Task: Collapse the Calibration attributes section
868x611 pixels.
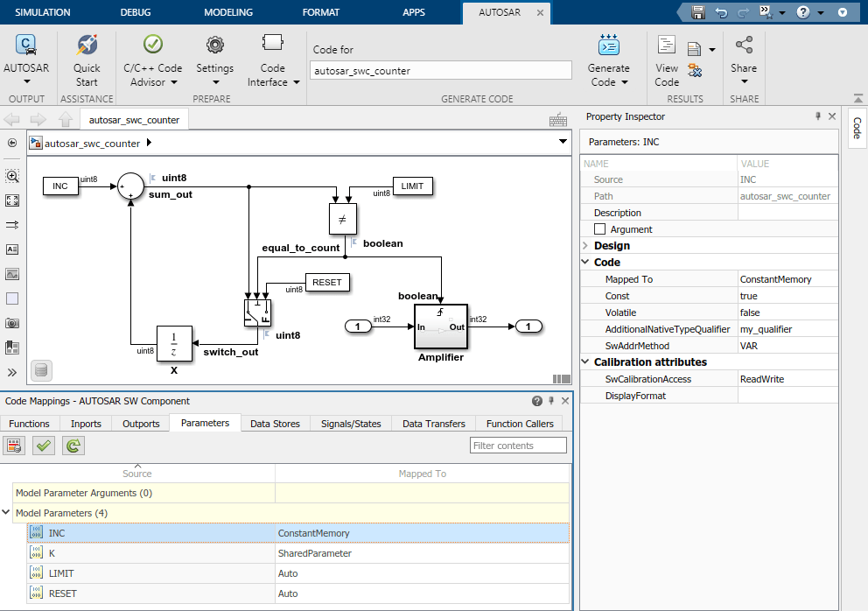Action: 585,362
